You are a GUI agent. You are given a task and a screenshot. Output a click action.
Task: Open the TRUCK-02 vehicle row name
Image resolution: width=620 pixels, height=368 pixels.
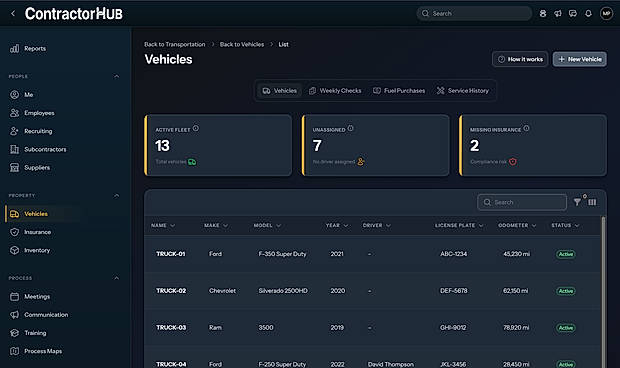coord(171,291)
